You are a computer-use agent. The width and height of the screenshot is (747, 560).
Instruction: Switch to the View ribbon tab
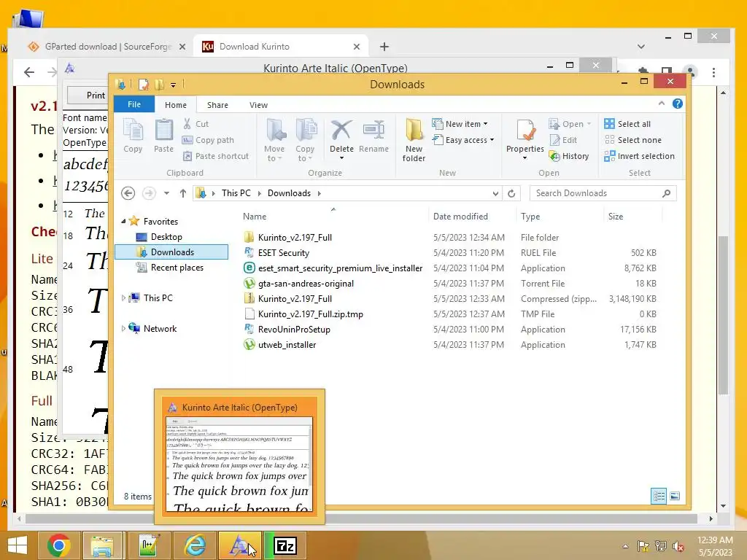pos(258,105)
